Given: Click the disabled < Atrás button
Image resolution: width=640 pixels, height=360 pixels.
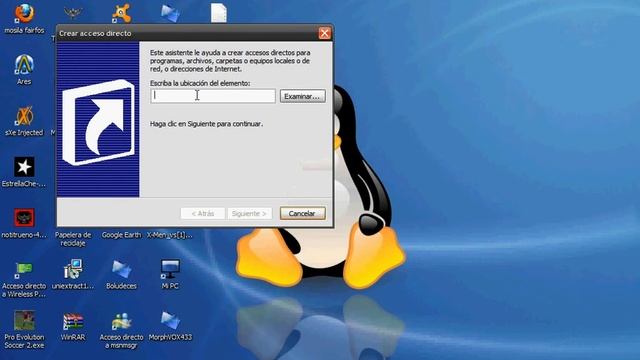Looking at the screenshot, I should click(203, 213).
